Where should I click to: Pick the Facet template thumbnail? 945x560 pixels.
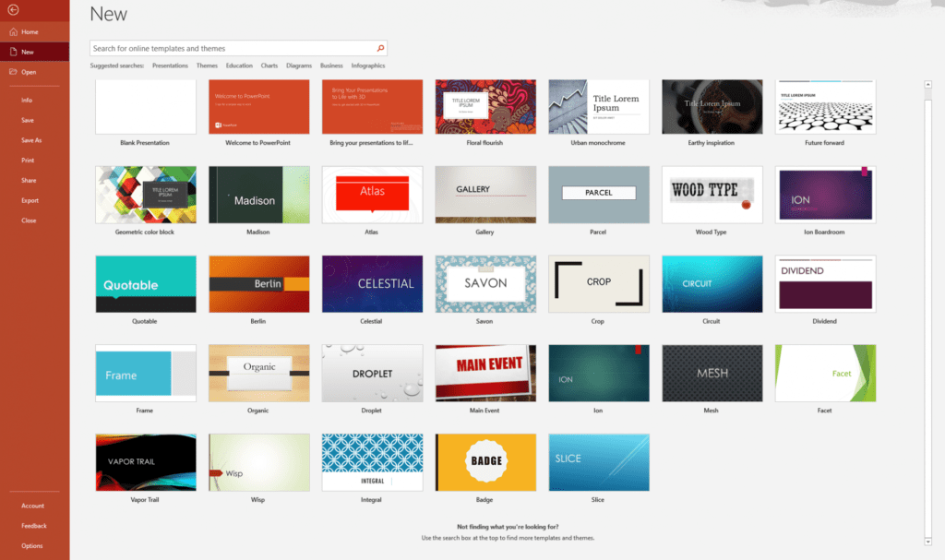tap(825, 373)
